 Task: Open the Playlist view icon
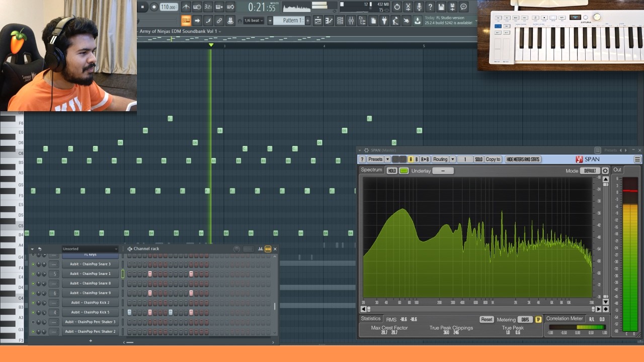[318, 21]
